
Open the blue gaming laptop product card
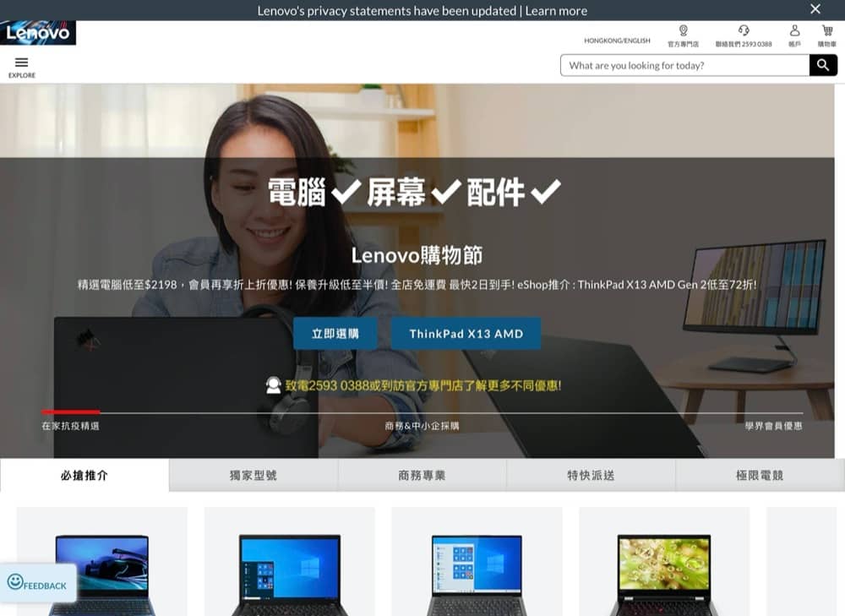click(x=102, y=562)
